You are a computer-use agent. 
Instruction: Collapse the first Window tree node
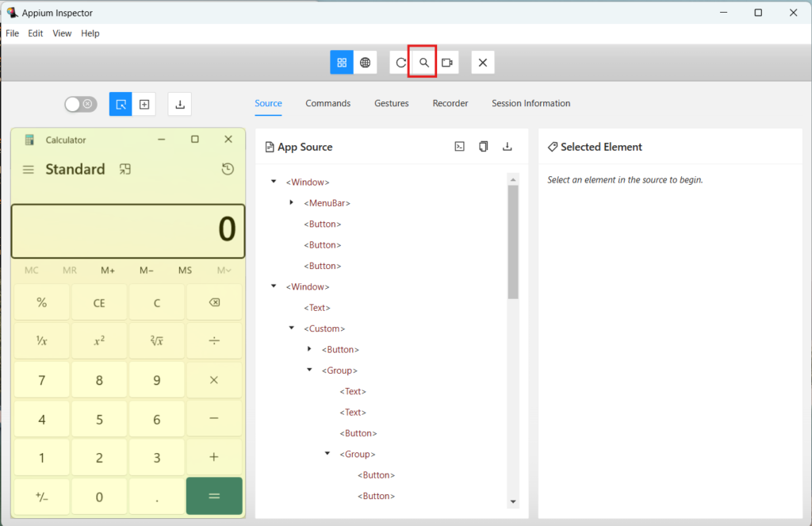(x=274, y=182)
